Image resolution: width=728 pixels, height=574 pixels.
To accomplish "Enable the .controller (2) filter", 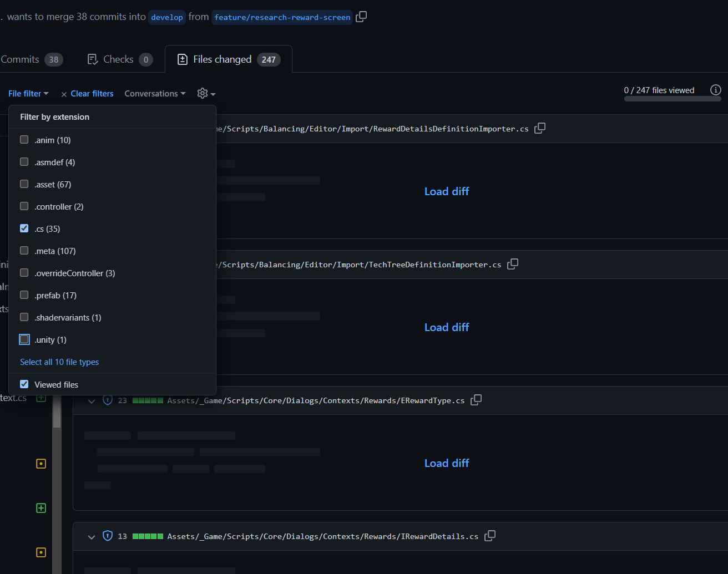I will (24, 206).
